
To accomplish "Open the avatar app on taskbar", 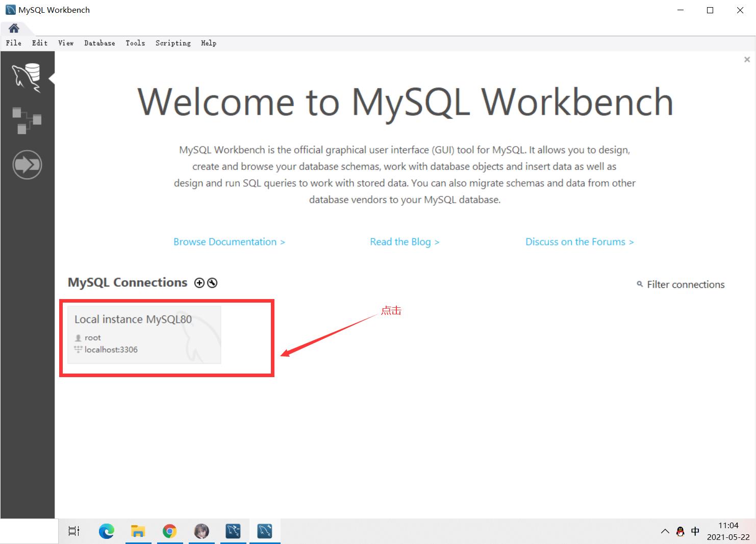I will click(201, 531).
